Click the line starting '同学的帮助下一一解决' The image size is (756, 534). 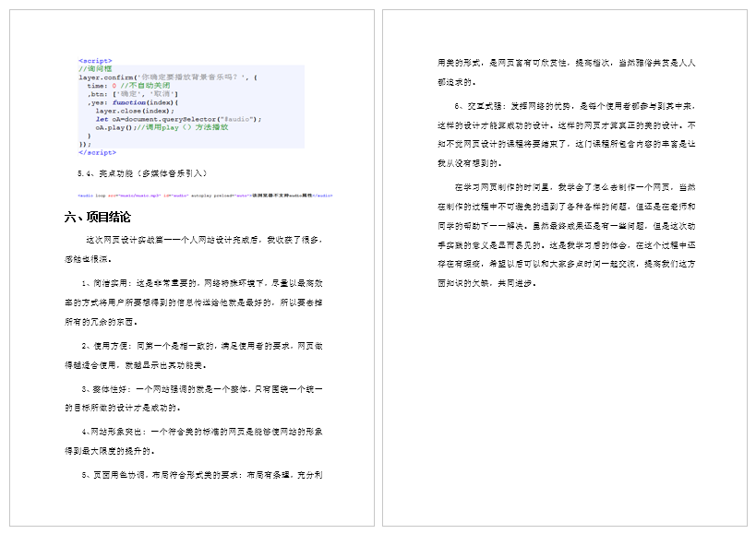[567, 225]
